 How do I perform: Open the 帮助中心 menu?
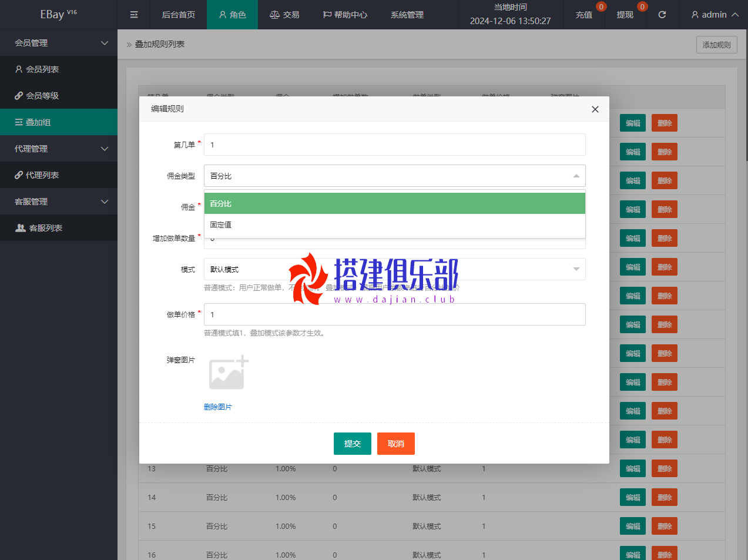point(345,15)
